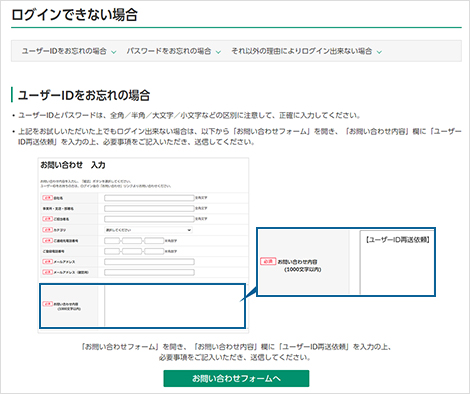
Task: Open the カテゴリ dropdown in the form image
Action: 148,230
